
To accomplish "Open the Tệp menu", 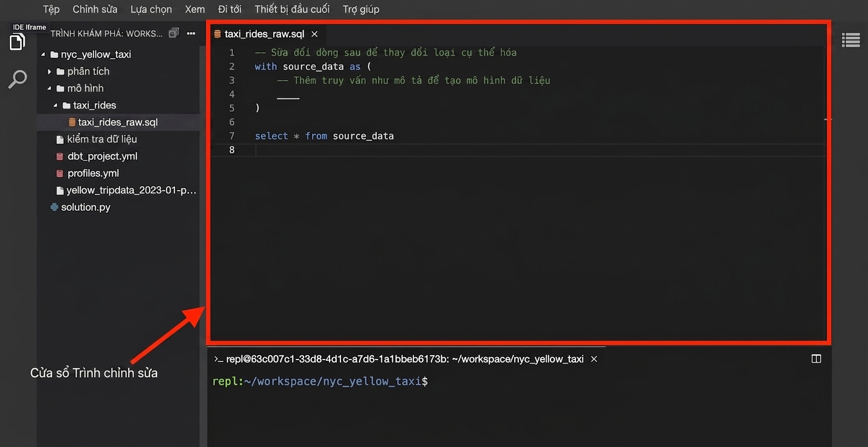I will [x=51, y=9].
